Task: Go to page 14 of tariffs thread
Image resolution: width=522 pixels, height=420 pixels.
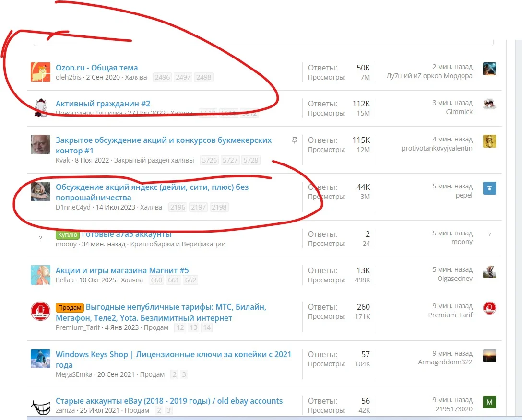Action: point(207,327)
